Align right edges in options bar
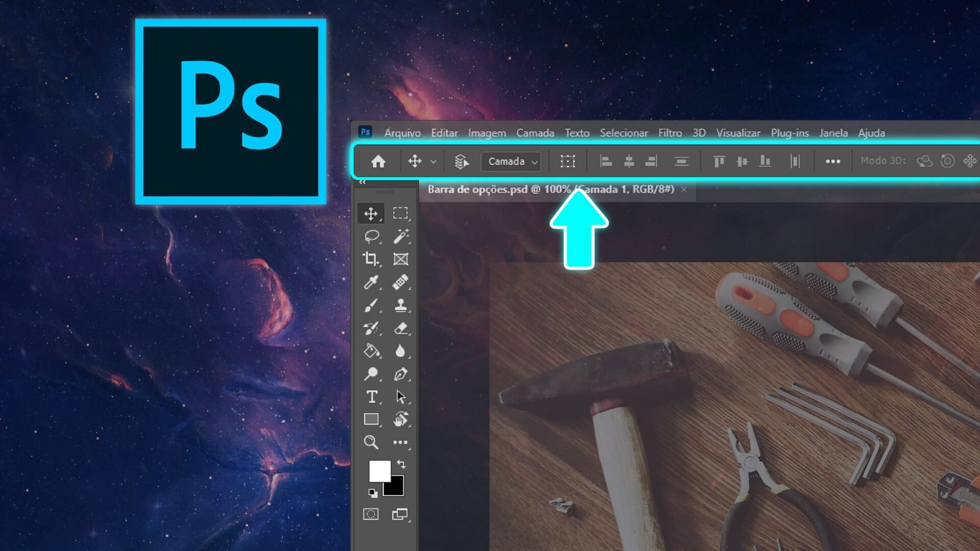Viewport: 980px width, 551px height. coord(651,161)
